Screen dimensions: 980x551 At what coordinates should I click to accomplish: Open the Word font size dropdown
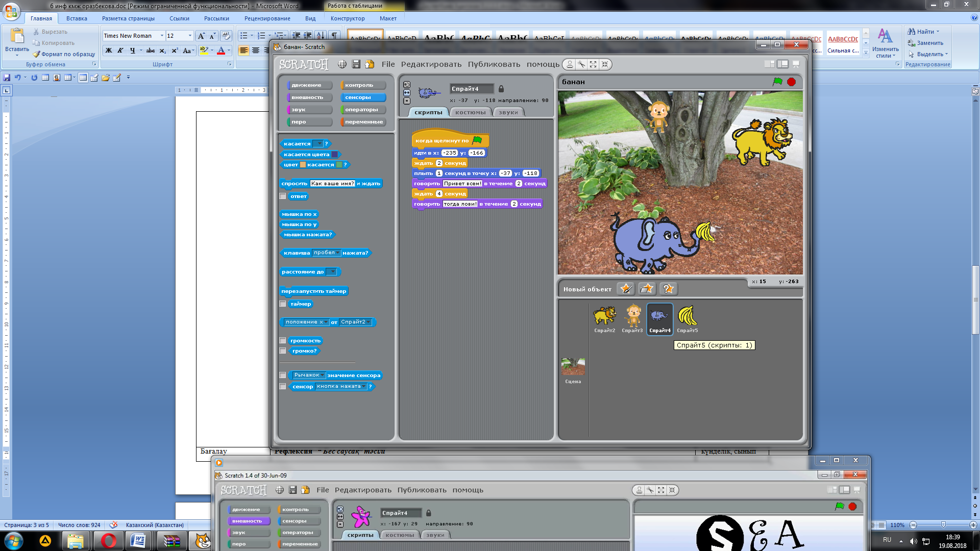pos(190,36)
